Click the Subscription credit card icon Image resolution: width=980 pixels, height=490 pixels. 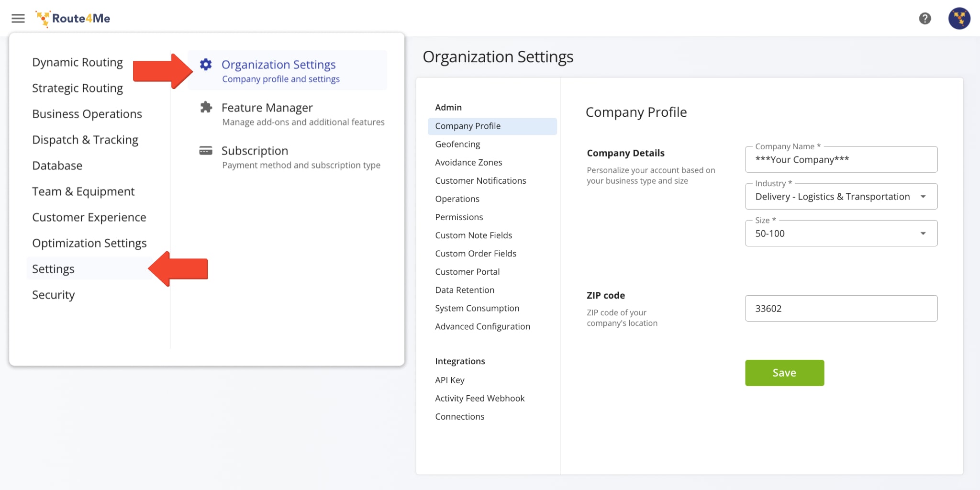point(206,151)
